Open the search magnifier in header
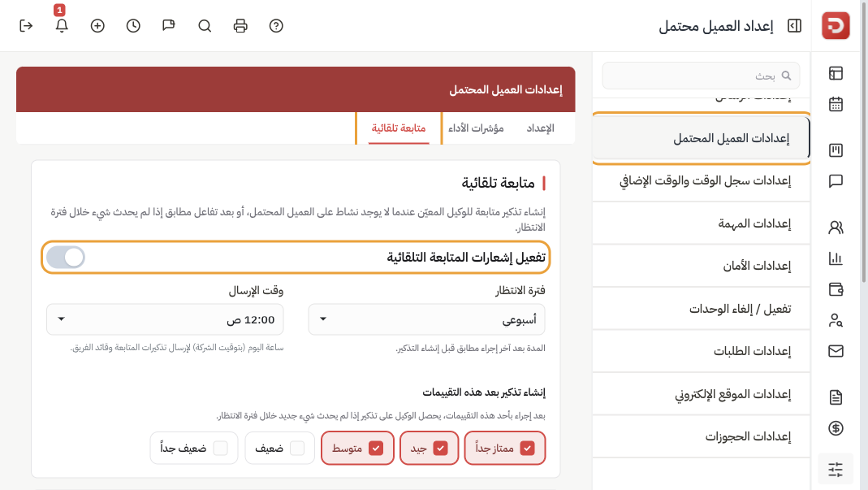The image size is (868, 490). pyautogui.click(x=205, y=26)
